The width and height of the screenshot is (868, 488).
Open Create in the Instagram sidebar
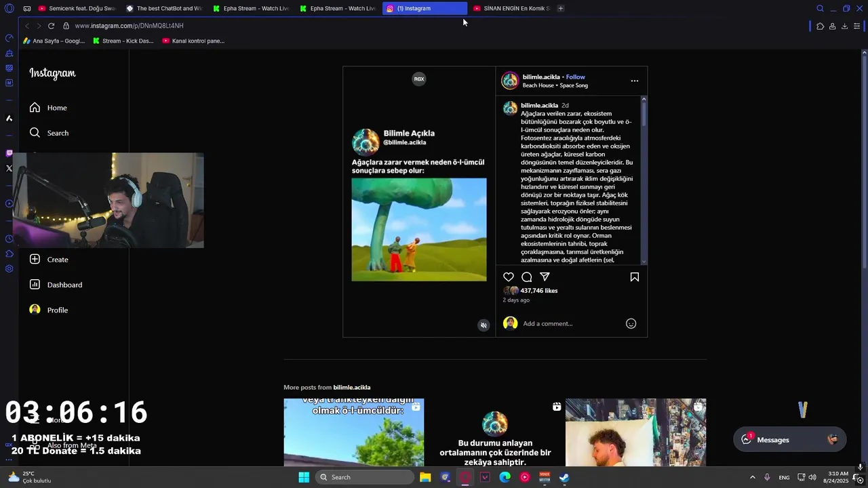pos(49,260)
